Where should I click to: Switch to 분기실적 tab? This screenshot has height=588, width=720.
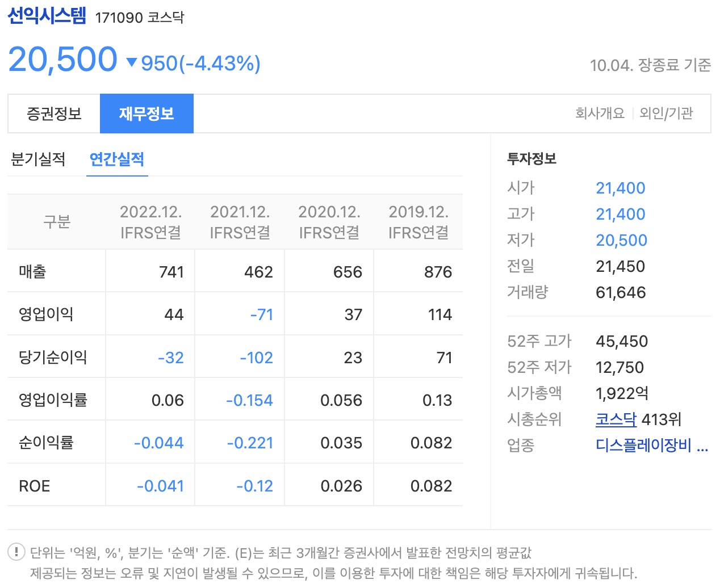(x=38, y=159)
